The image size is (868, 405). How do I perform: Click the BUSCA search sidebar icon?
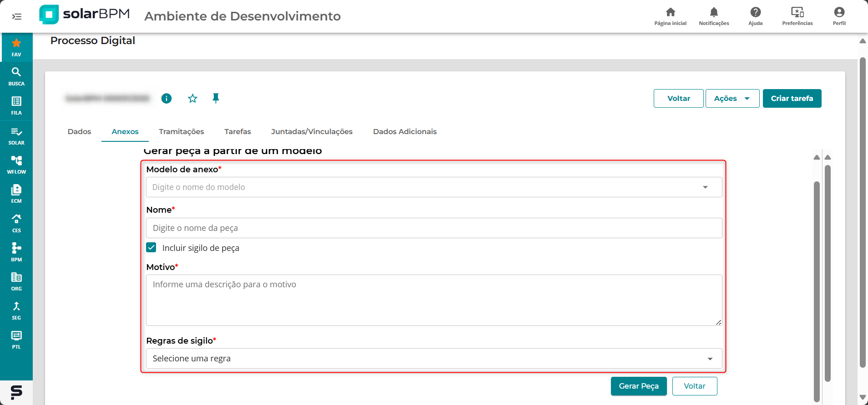[16, 76]
